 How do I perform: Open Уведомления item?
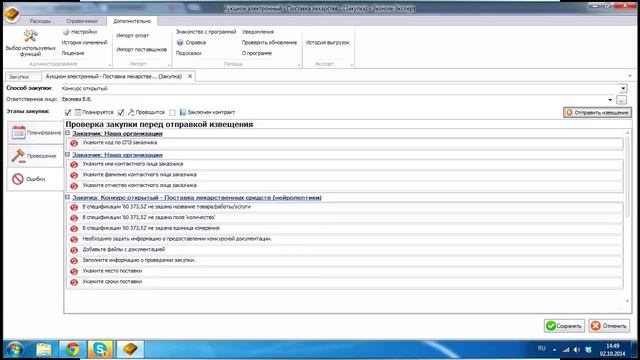(258, 32)
